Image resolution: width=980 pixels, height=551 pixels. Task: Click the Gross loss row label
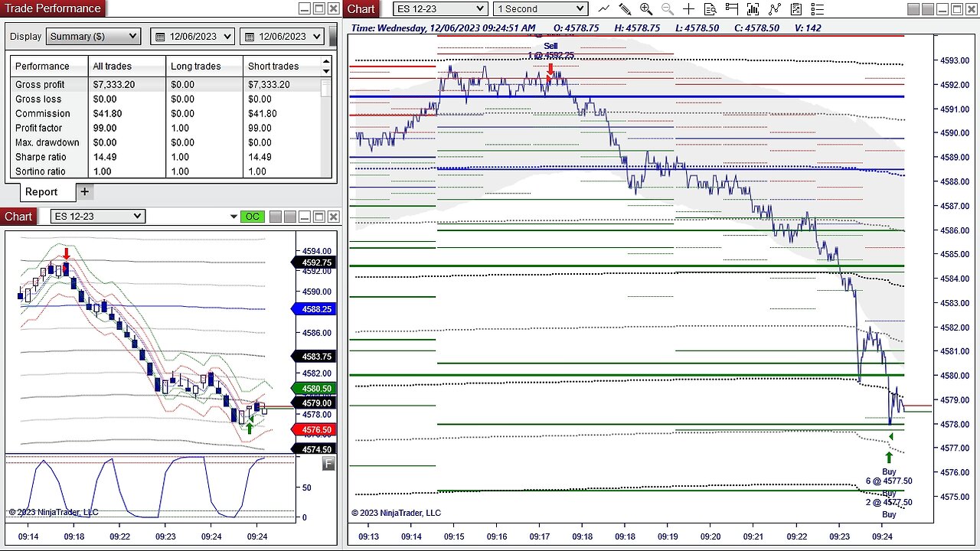click(x=38, y=99)
